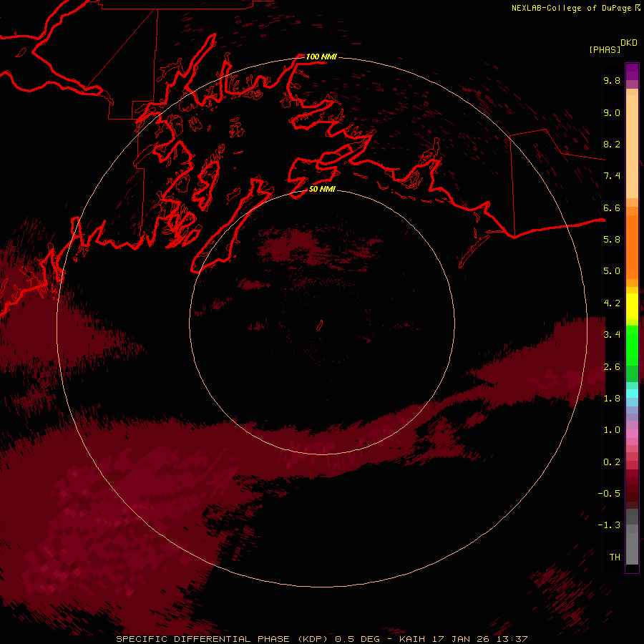Screen dimensions: 644x644
Task: Pick the orange band of the color bar
Action: [632, 247]
